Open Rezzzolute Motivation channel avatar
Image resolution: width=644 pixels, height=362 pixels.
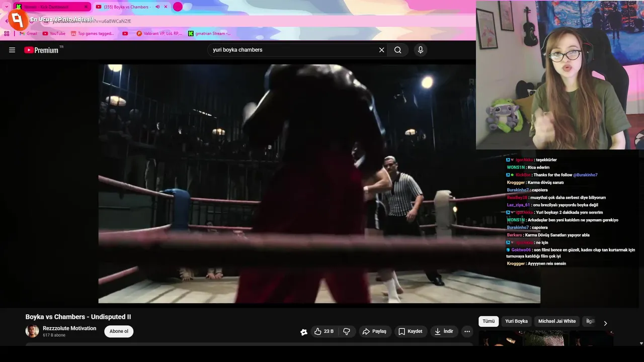pyautogui.click(x=32, y=331)
